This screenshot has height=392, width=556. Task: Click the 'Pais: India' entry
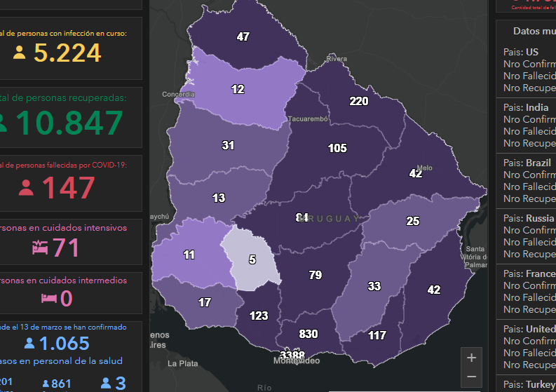click(x=526, y=107)
